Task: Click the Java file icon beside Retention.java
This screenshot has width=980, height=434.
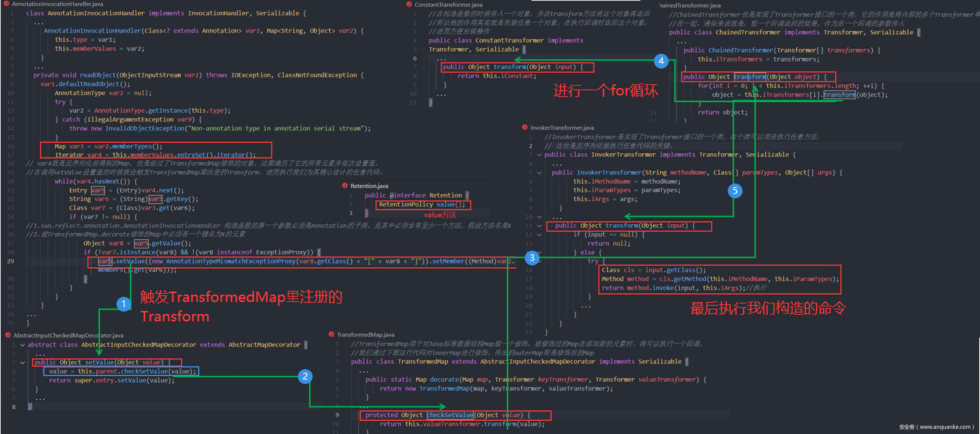Action: coord(345,185)
